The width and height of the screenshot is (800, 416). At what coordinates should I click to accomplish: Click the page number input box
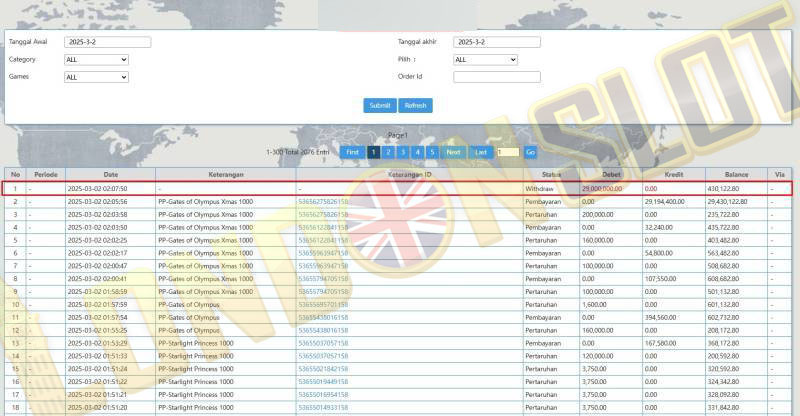(508, 152)
